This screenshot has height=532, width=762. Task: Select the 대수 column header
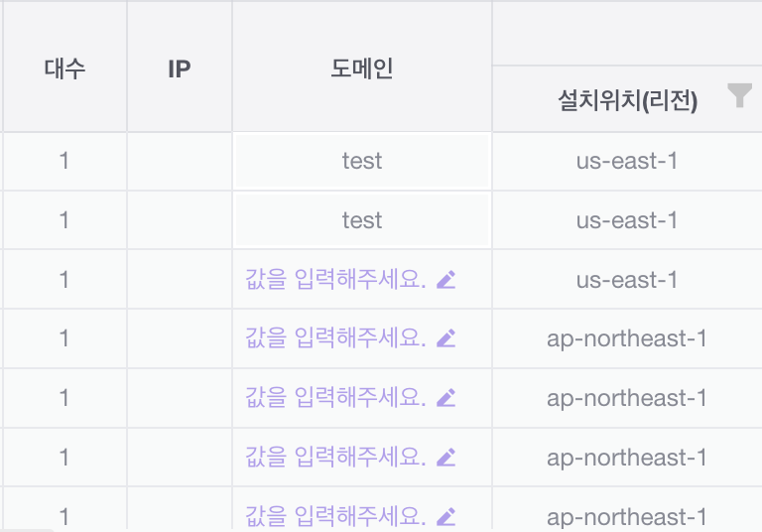tap(64, 68)
